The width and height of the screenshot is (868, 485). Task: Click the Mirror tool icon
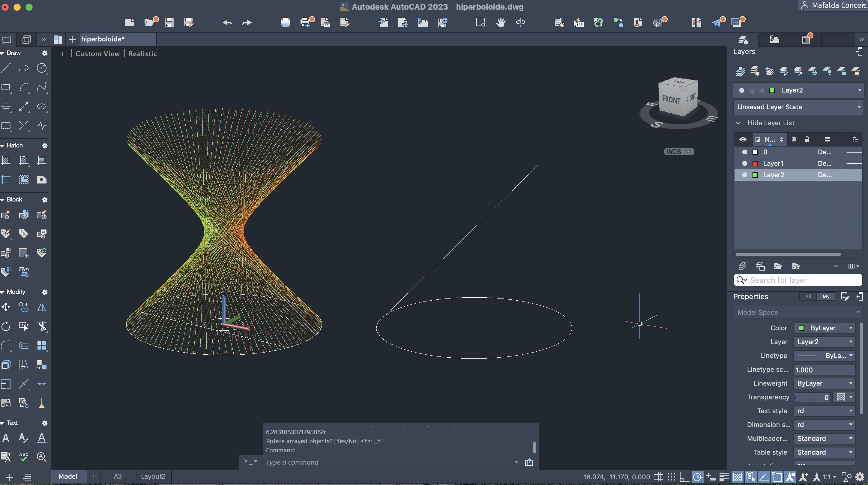[41, 307]
